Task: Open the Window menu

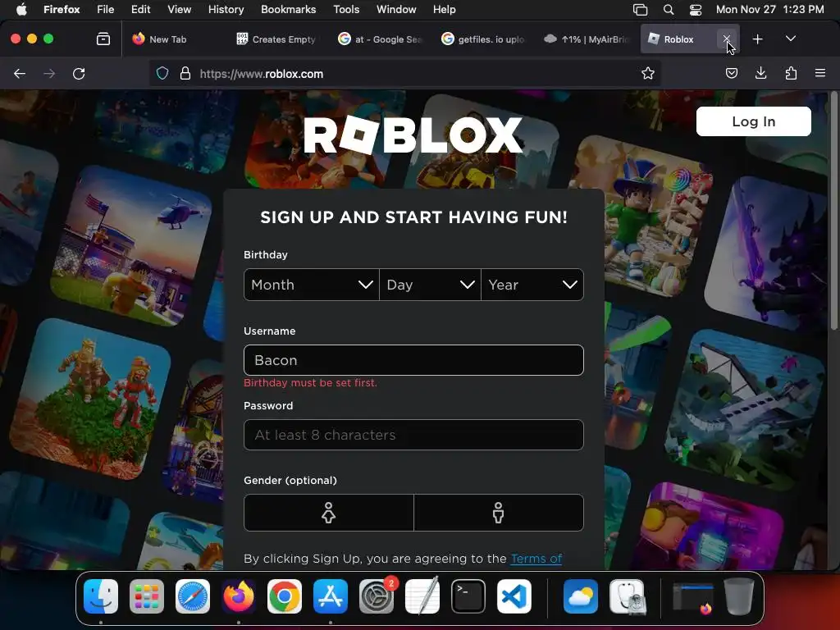Action: [x=396, y=9]
